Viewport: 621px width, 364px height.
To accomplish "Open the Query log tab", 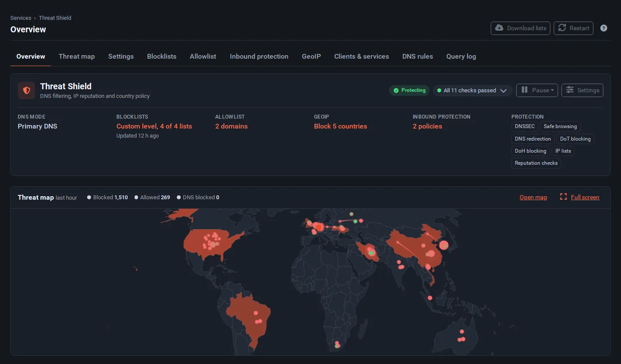I will [x=461, y=56].
